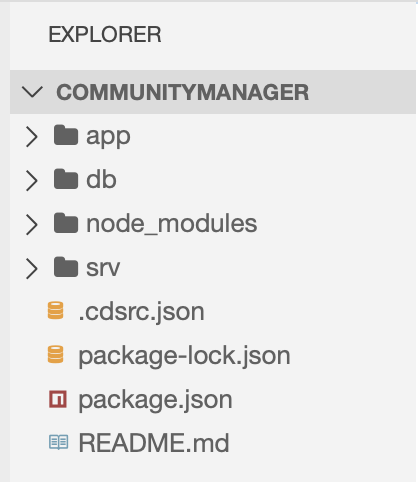Screen dimensions: 418x482
Task: Click the database icon beside .cdsrc.json
Action: 56,310
